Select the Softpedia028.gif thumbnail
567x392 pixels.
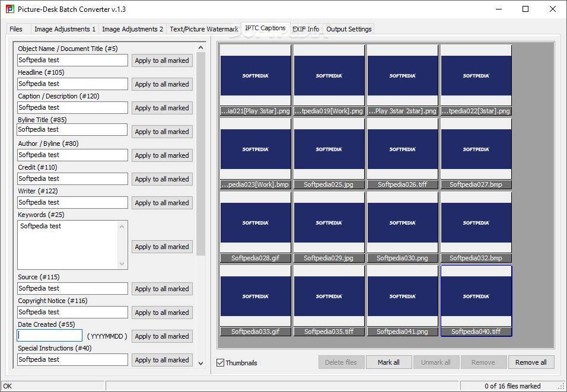click(x=256, y=227)
